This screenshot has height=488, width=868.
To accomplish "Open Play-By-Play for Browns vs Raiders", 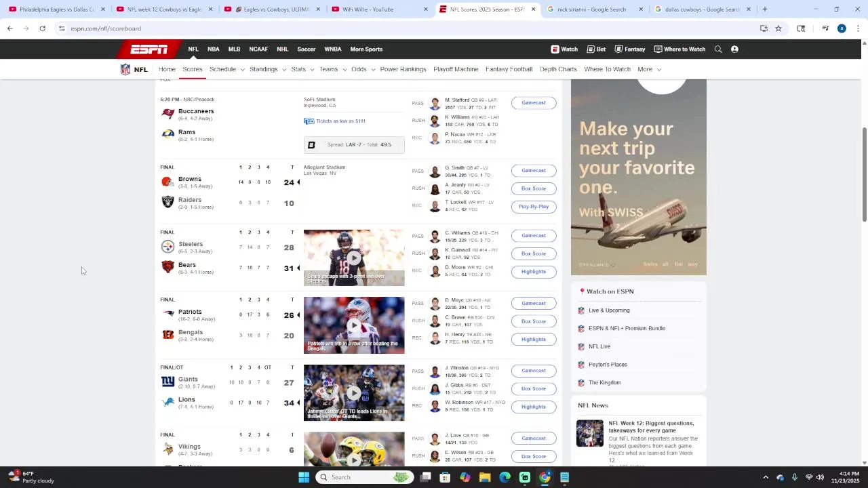I will pos(534,207).
